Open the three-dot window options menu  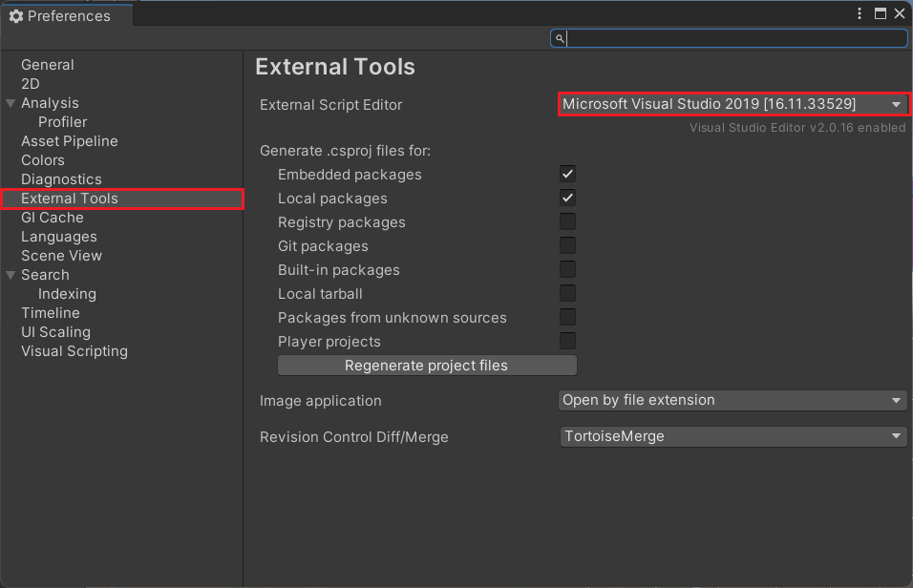tap(858, 13)
